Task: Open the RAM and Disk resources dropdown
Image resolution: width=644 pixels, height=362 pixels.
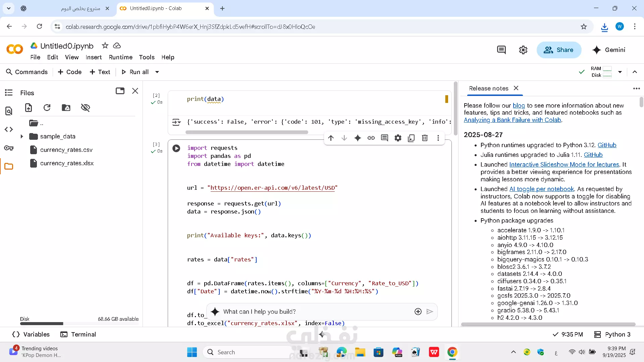Action: (x=620, y=72)
